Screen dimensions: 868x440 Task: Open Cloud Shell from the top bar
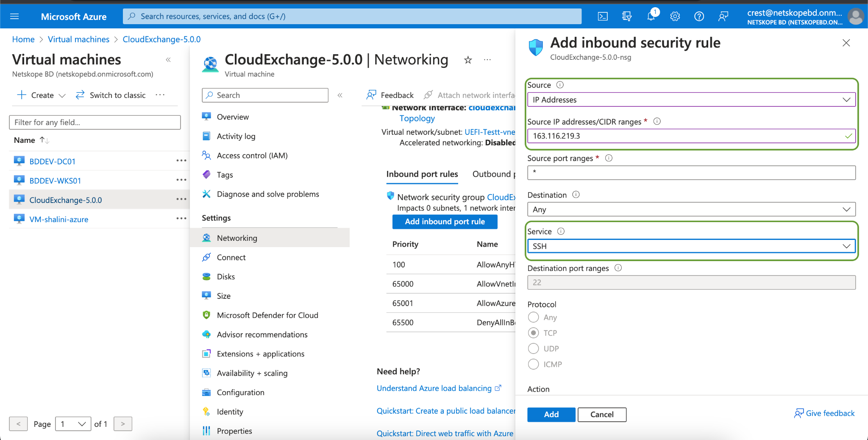[603, 17]
